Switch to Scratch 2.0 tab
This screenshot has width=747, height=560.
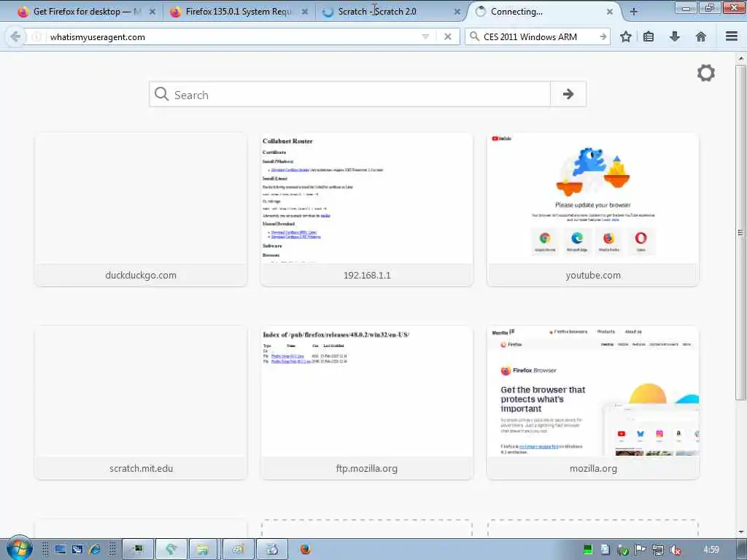(x=386, y=12)
